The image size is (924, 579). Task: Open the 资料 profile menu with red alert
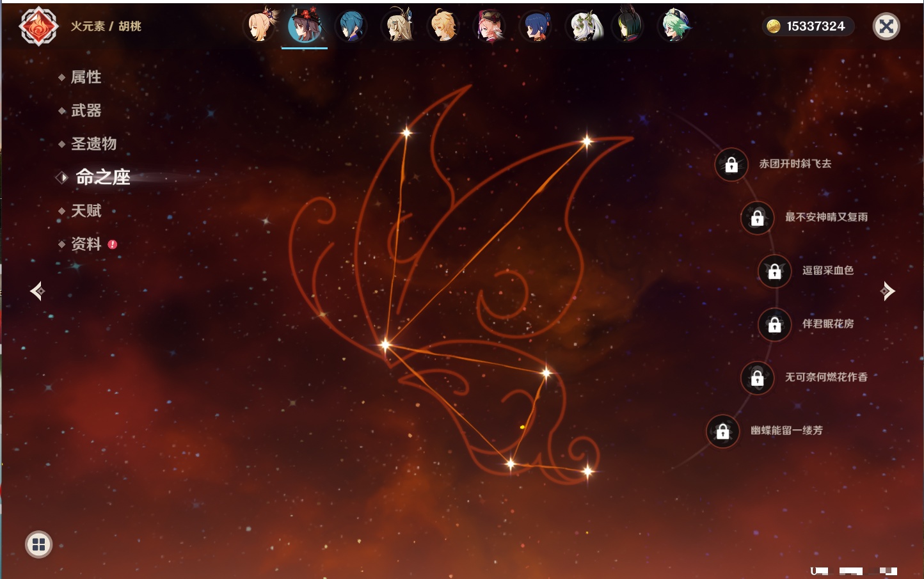[x=86, y=244]
